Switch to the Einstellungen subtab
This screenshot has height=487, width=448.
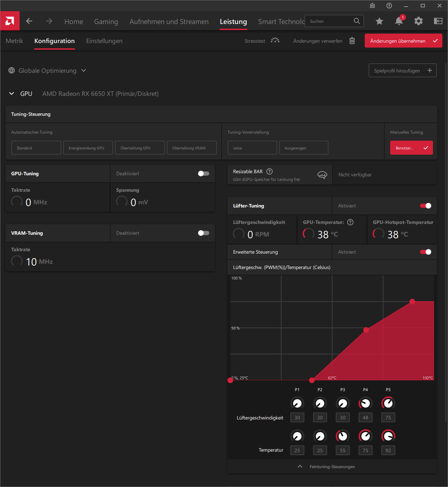104,41
